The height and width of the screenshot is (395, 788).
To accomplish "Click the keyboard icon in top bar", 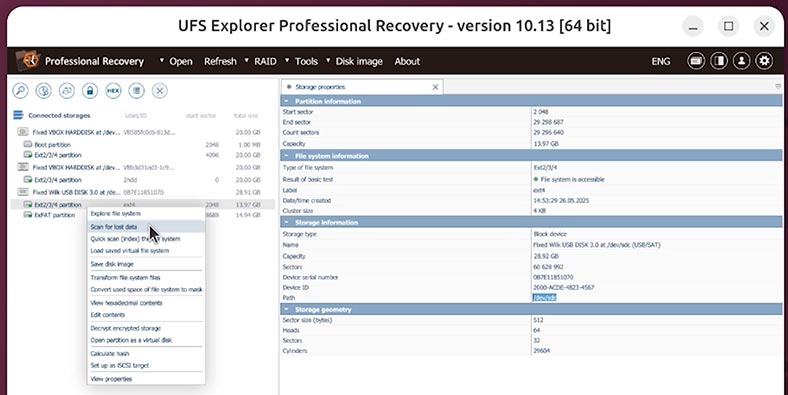I will (x=696, y=61).
